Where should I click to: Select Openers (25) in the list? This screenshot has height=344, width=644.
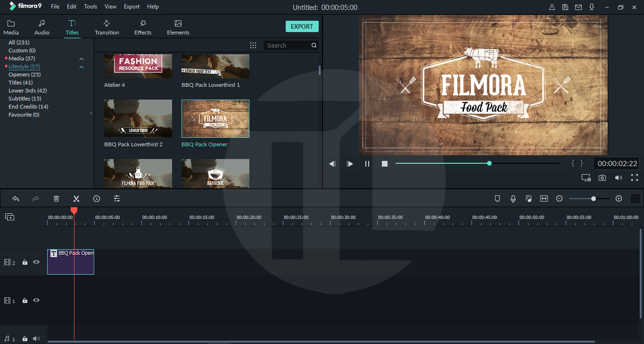[25, 75]
